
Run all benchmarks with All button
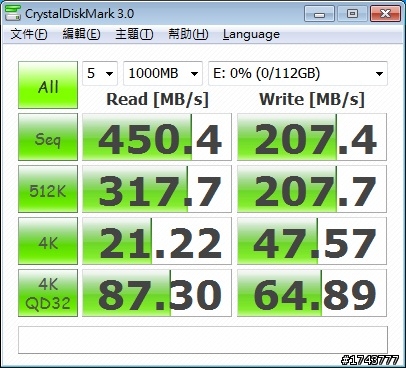click(48, 85)
